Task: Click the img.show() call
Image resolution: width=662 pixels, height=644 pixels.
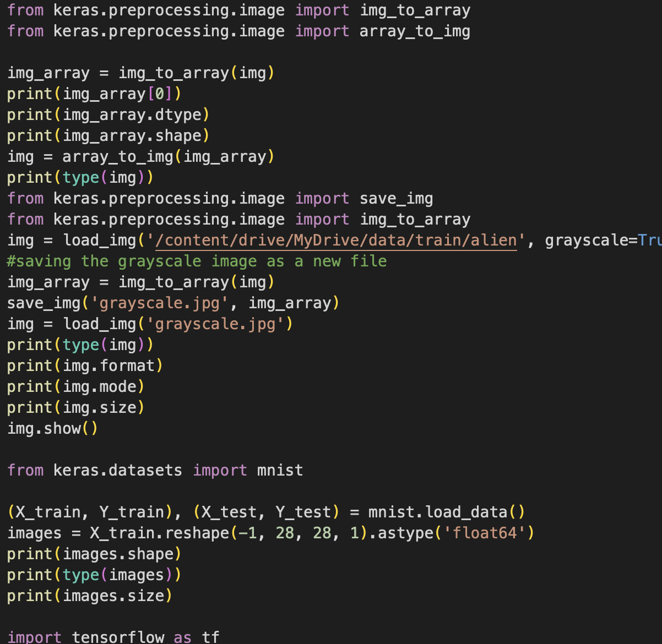Action: click(x=52, y=428)
